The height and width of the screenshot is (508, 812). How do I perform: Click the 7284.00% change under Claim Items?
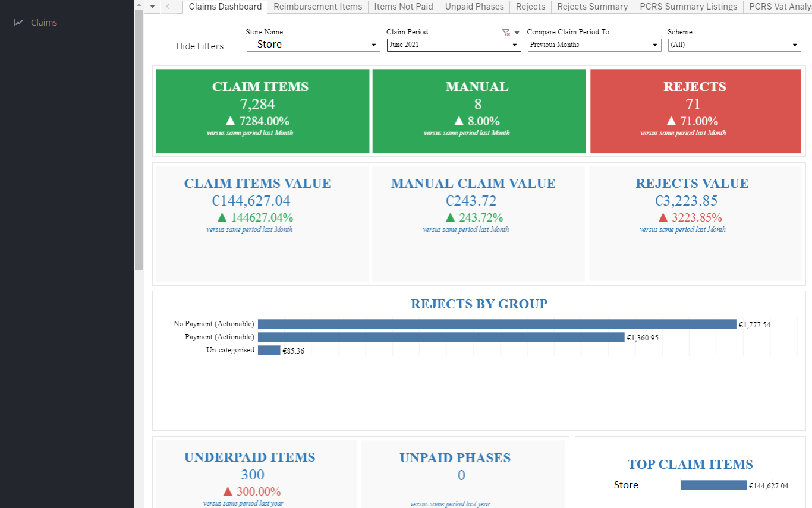pos(257,121)
